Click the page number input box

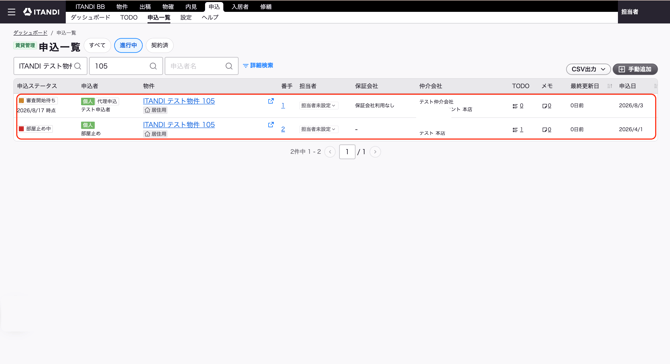pyautogui.click(x=347, y=152)
